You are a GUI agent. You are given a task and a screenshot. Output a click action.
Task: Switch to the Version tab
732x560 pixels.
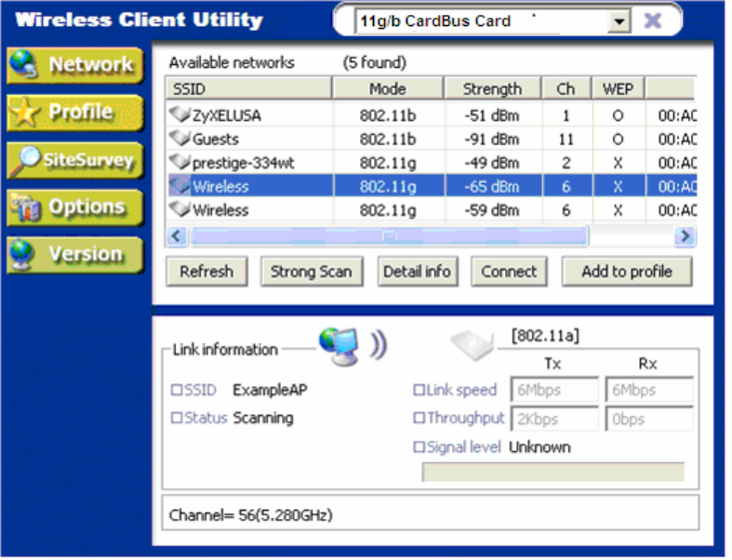75,255
